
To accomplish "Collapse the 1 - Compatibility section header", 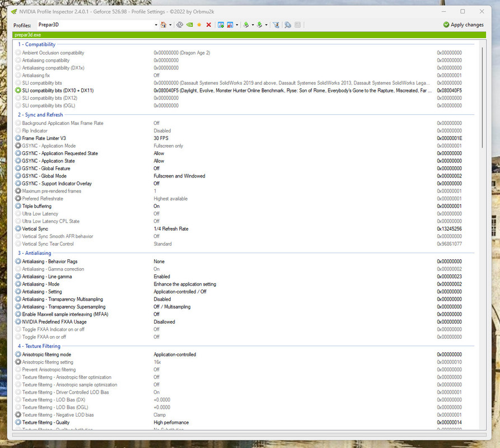I will point(36,44).
